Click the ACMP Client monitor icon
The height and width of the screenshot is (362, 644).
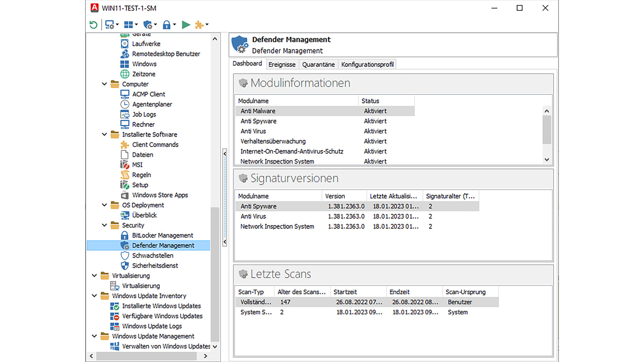click(x=124, y=94)
